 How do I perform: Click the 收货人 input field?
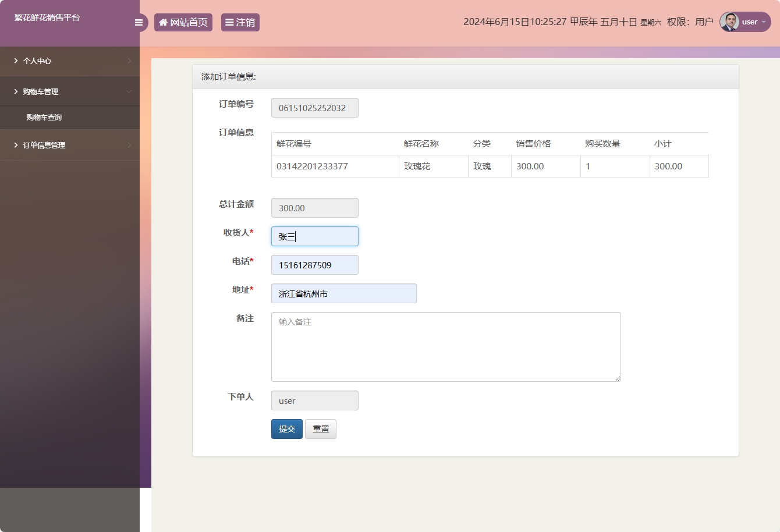pos(314,236)
